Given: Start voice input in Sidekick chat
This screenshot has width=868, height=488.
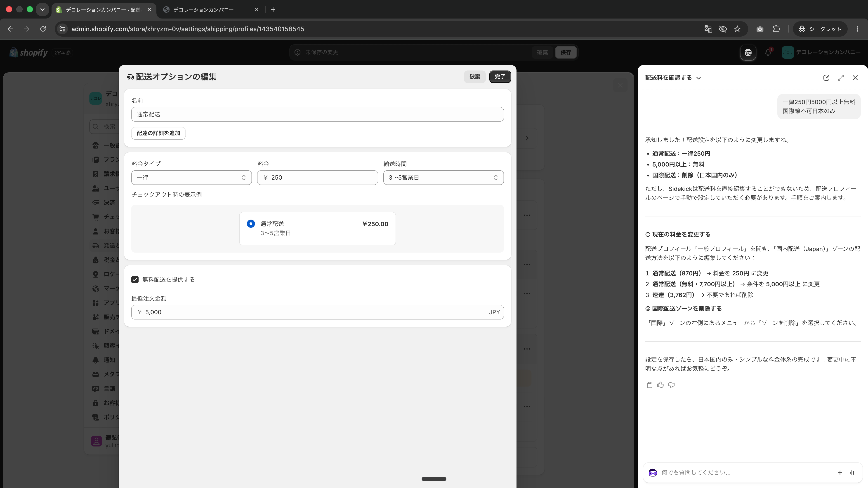Looking at the screenshot, I should (852, 472).
